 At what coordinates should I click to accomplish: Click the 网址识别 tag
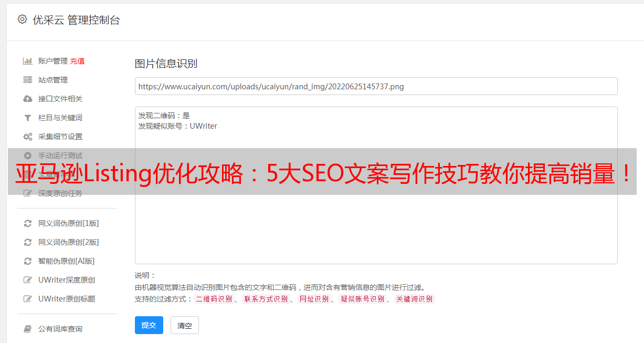314,299
